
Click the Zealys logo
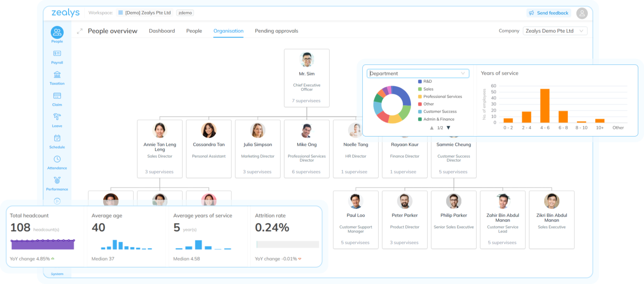[x=65, y=13]
